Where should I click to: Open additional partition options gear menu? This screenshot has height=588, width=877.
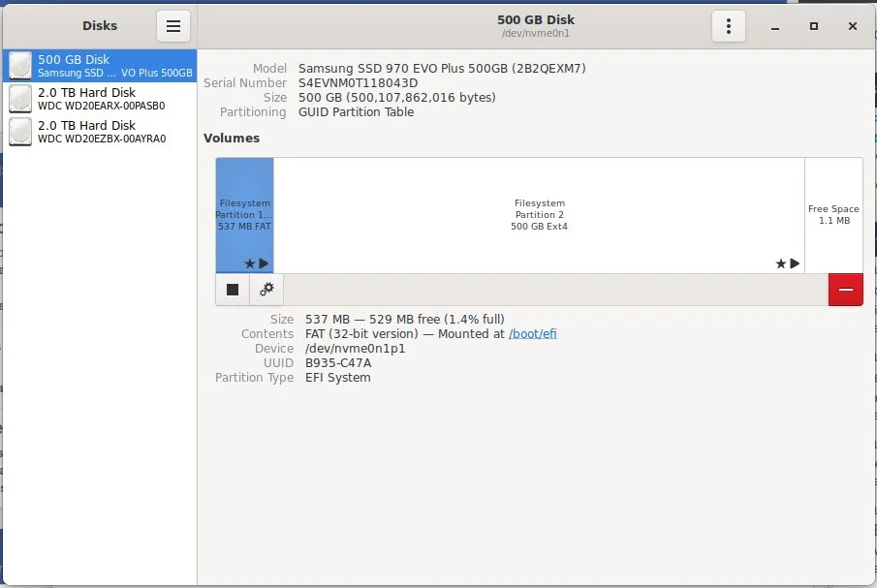266,290
